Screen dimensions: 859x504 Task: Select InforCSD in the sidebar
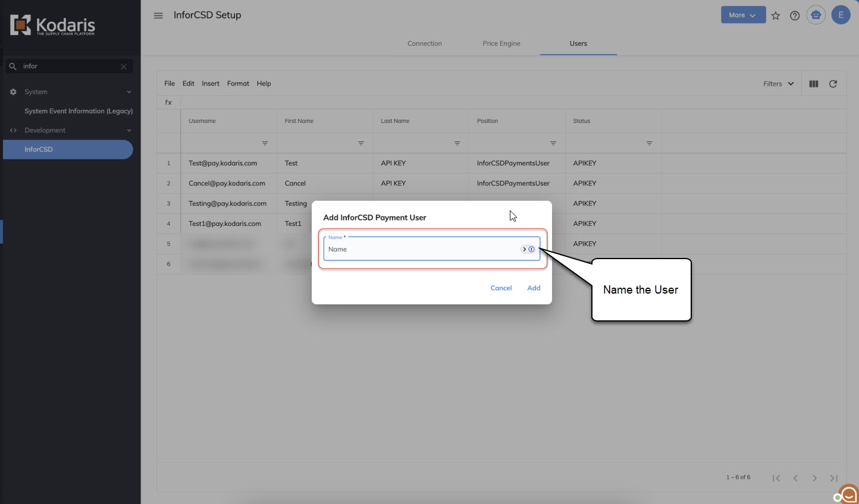pyautogui.click(x=68, y=149)
